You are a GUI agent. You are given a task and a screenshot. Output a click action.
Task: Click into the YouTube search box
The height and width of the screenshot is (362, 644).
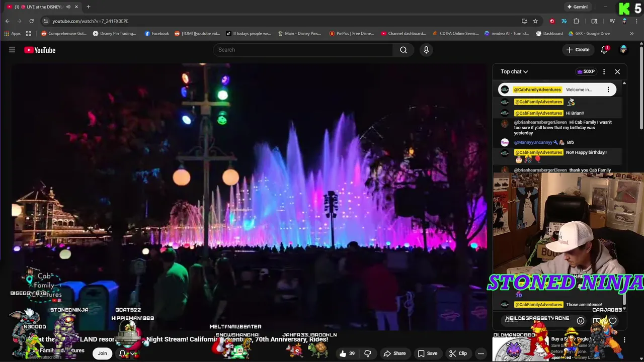point(303,50)
